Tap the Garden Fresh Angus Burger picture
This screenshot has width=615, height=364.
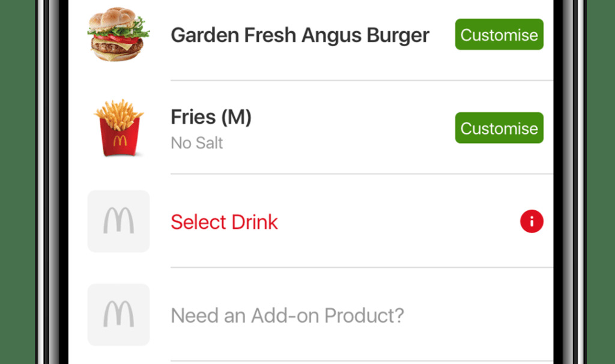[x=118, y=34]
